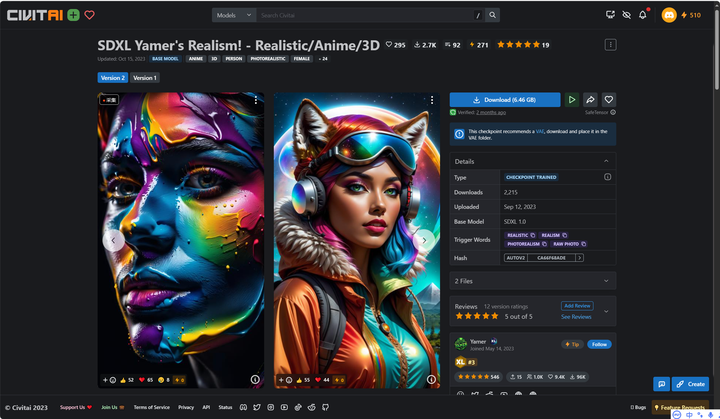Screen dimensions: 720x419
Task: Click the blue chat feedback button
Action: point(661,384)
